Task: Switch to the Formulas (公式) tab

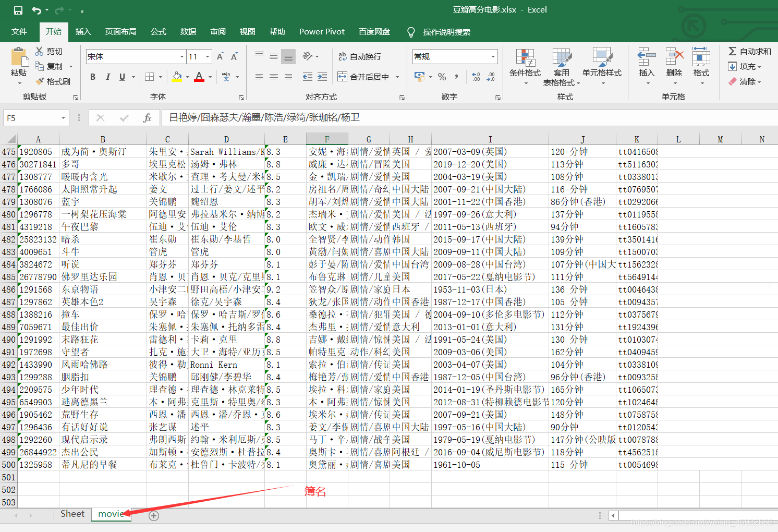Action: tap(159, 32)
